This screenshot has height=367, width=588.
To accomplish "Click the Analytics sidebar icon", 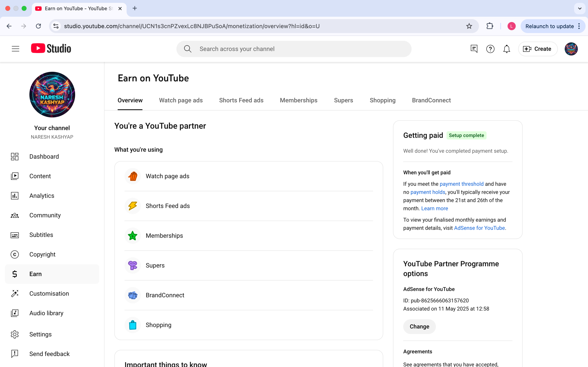I will [14, 196].
